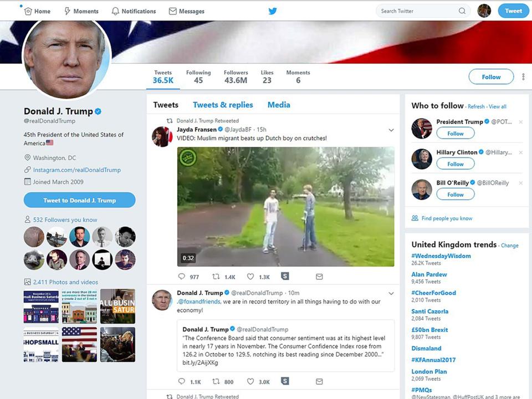Like the Jayda Fransen video tweet
Screen dimensions: 532x399
click(250, 277)
